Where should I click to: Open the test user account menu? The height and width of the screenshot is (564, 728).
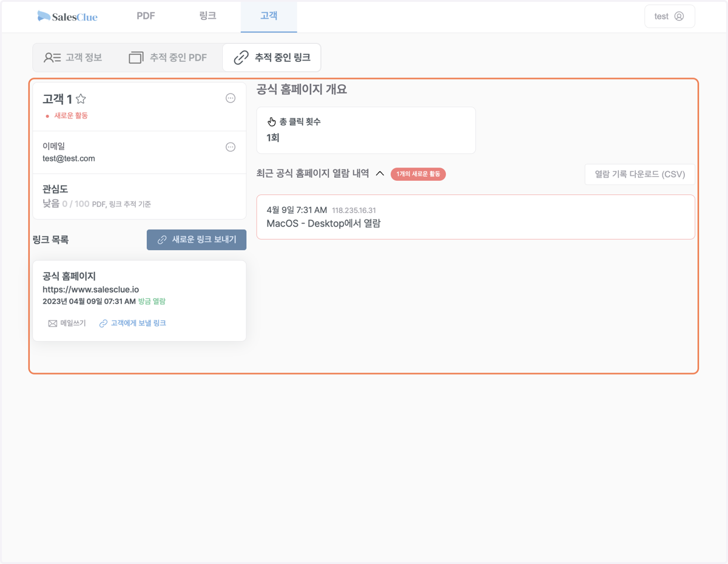669,16
